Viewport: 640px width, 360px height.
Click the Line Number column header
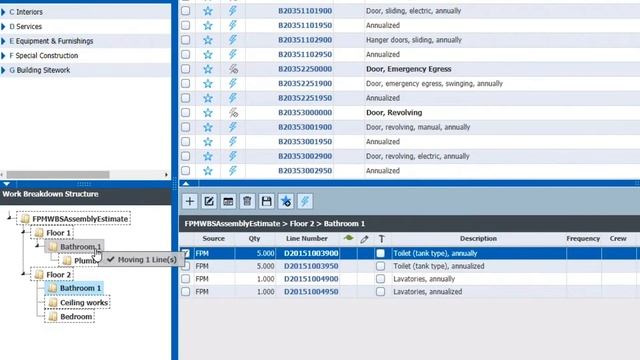(307, 238)
